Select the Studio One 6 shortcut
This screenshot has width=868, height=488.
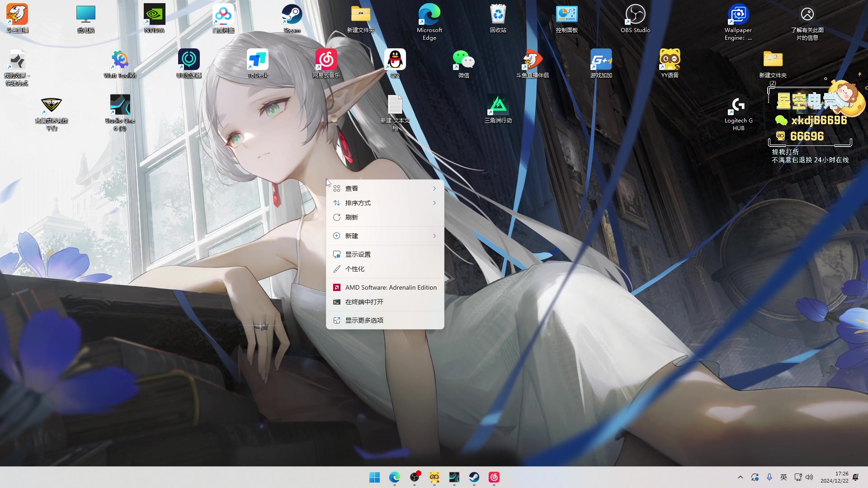[x=120, y=113]
